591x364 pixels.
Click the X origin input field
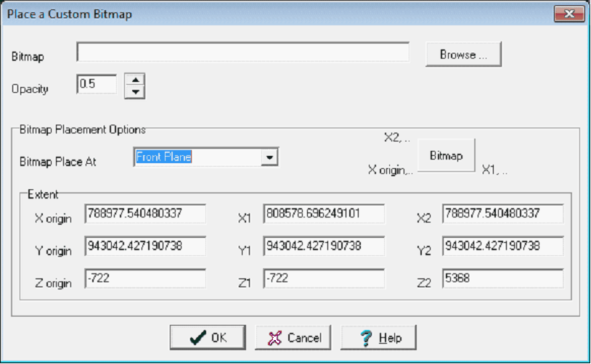pyautogui.click(x=145, y=214)
